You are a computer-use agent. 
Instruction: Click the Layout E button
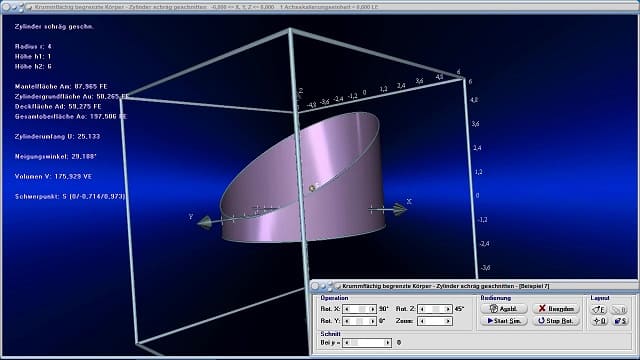[x=599, y=309]
